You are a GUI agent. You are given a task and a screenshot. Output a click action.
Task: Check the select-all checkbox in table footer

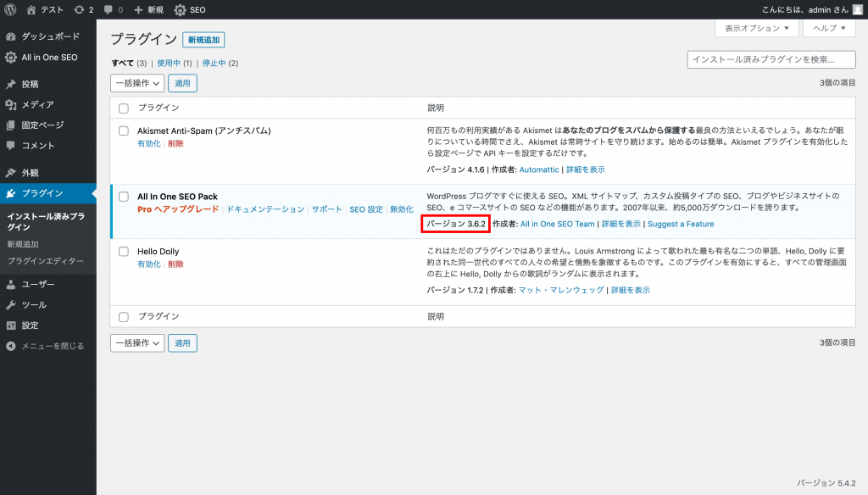click(124, 317)
